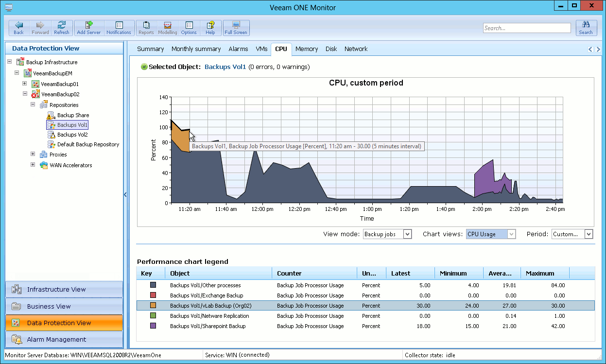This screenshot has height=364, width=606.
Task: Select Backups Vol1/Sharepoint Backup legend row
Action: click(365, 326)
